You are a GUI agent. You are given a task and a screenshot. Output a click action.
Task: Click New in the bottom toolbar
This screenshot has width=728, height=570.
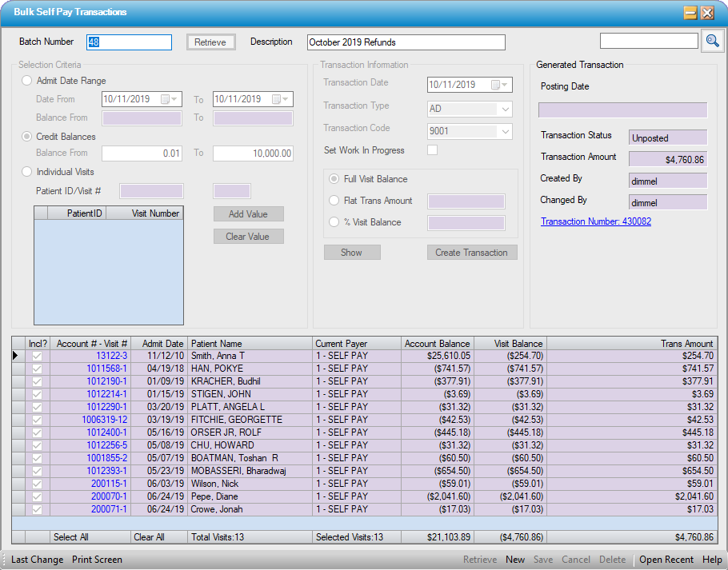pos(515,560)
